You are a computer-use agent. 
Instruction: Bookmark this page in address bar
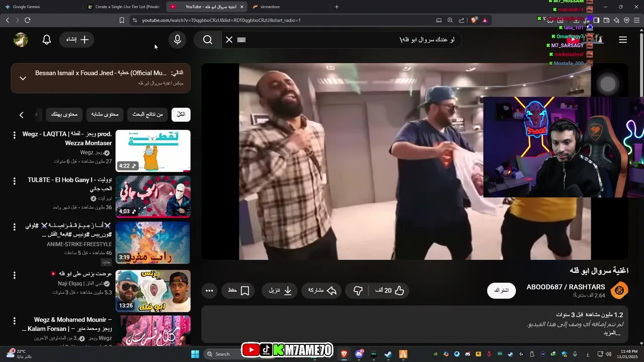(x=122, y=20)
